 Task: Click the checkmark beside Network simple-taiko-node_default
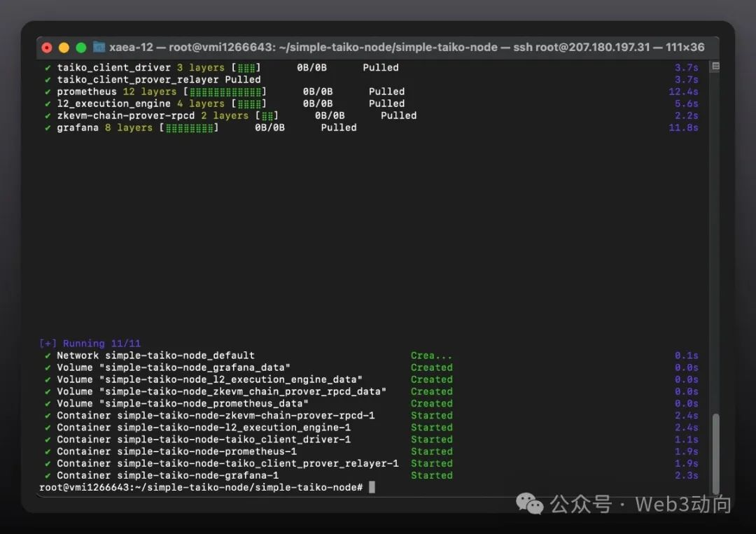[48, 356]
